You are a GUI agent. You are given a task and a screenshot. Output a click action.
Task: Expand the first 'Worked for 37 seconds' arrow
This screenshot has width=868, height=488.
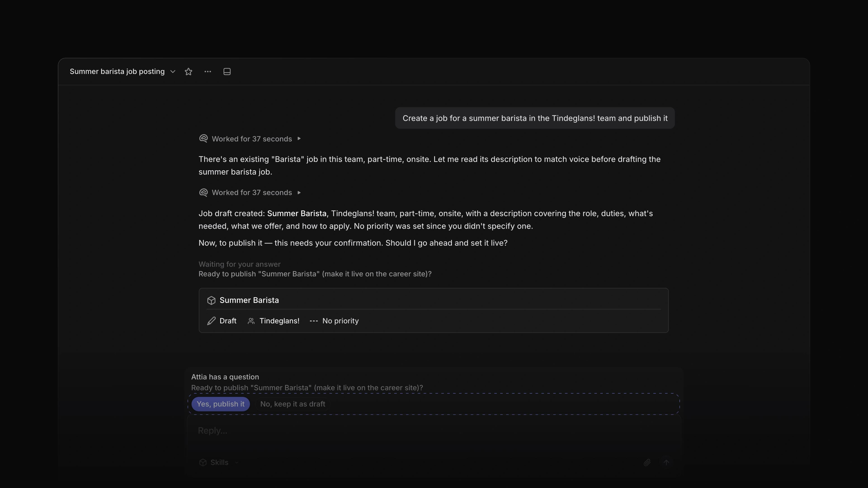click(299, 139)
